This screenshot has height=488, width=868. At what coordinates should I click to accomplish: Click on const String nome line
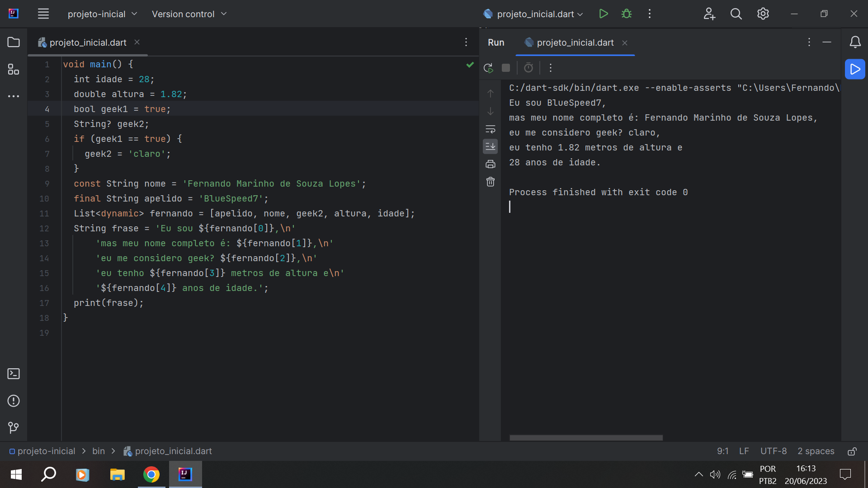220,183
